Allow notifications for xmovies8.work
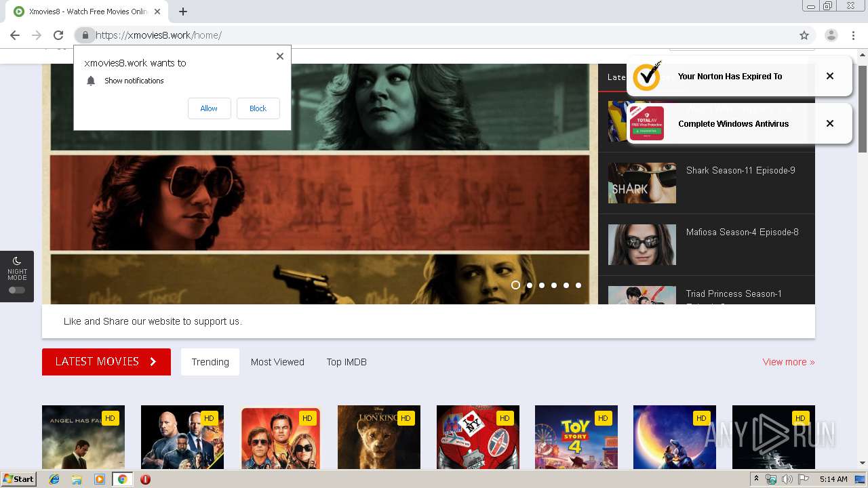Image resolution: width=868 pixels, height=488 pixels. click(209, 108)
